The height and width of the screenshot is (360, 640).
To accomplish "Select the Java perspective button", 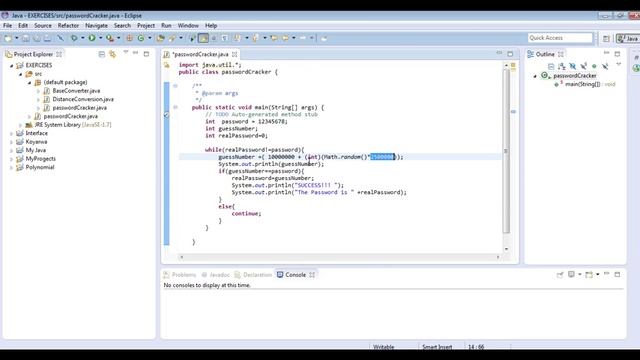I will point(628,38).
